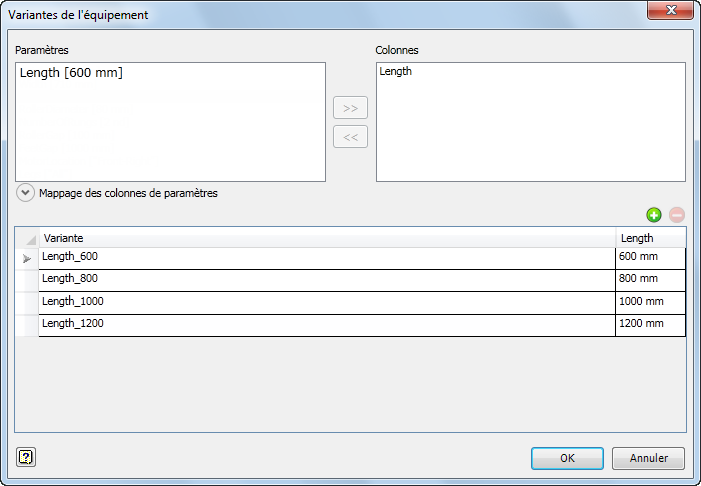Select Length [600 mm] in Paramètres list
701x486 pixels.
[x=71, y=73]
